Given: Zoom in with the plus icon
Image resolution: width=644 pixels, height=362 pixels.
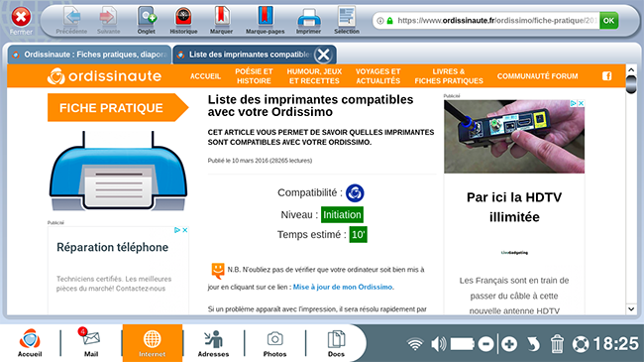Looking at the screenshot, I should (x=509, y=344).
